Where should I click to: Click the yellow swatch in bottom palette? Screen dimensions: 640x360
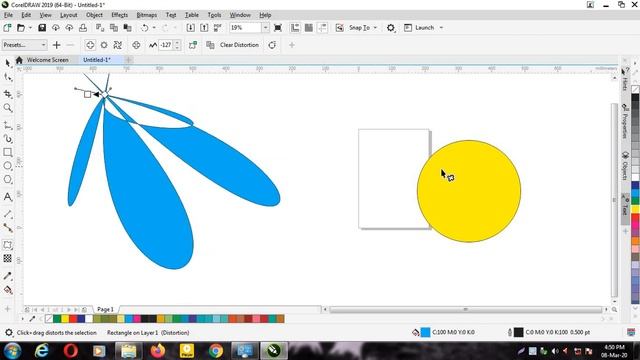click(65, 319)
